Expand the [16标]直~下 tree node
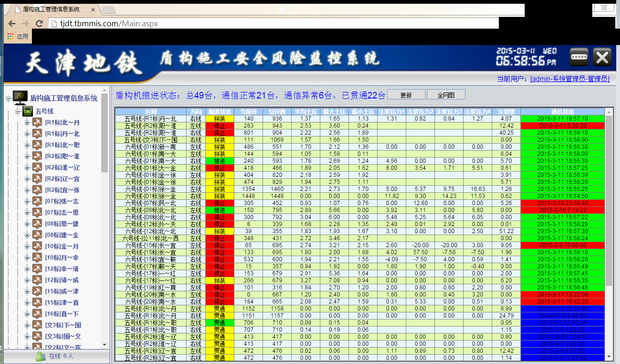Screen dimensions: 620x364 27,314
